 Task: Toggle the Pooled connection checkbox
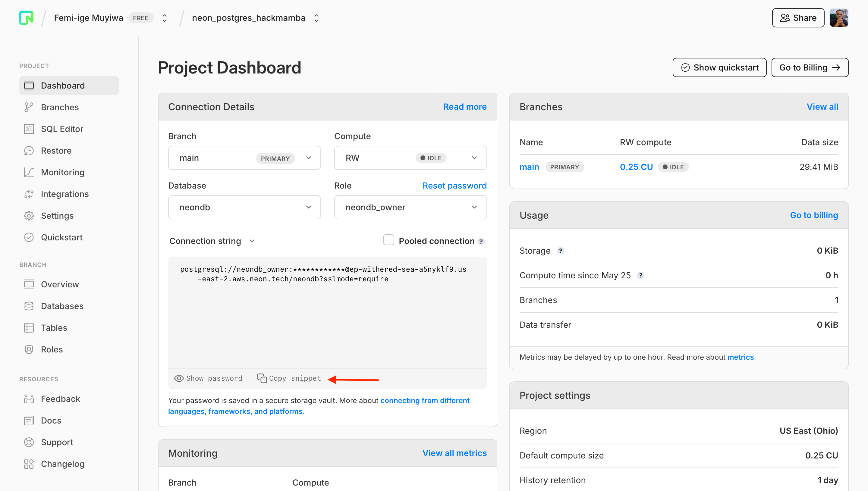point(388,240)
